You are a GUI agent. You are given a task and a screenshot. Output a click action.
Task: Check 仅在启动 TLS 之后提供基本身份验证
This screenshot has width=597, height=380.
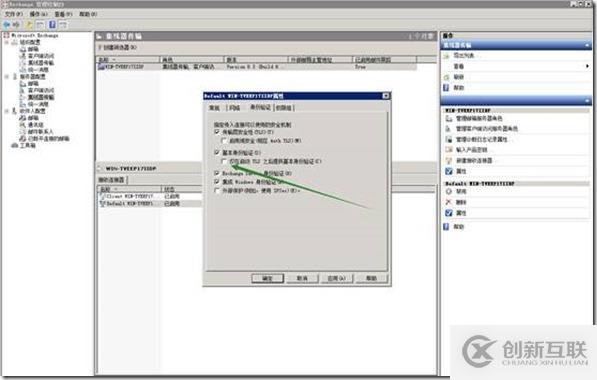pyautogui.click(x=224, y=161)
